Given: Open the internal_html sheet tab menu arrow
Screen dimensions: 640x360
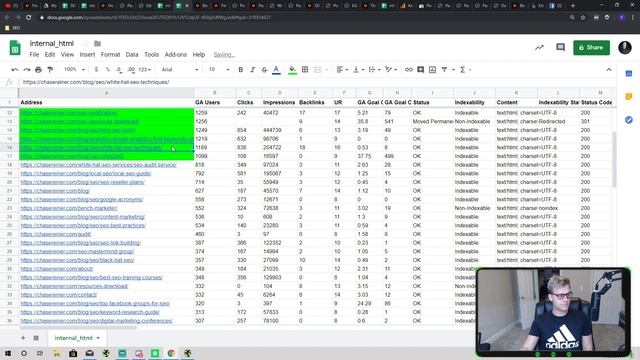Looking at the screenshot, I should [98, 338].
